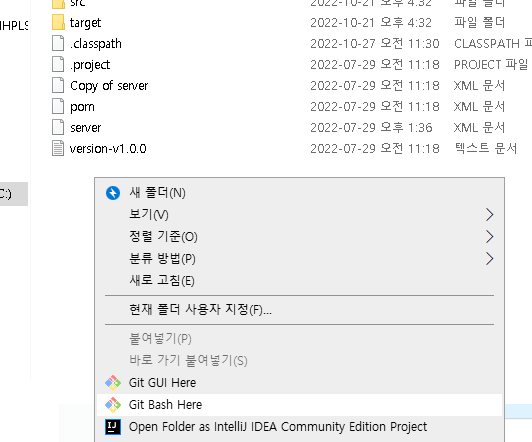Click the Git GUI Here icon
532x442 pixels.
(x=113, y=383)
